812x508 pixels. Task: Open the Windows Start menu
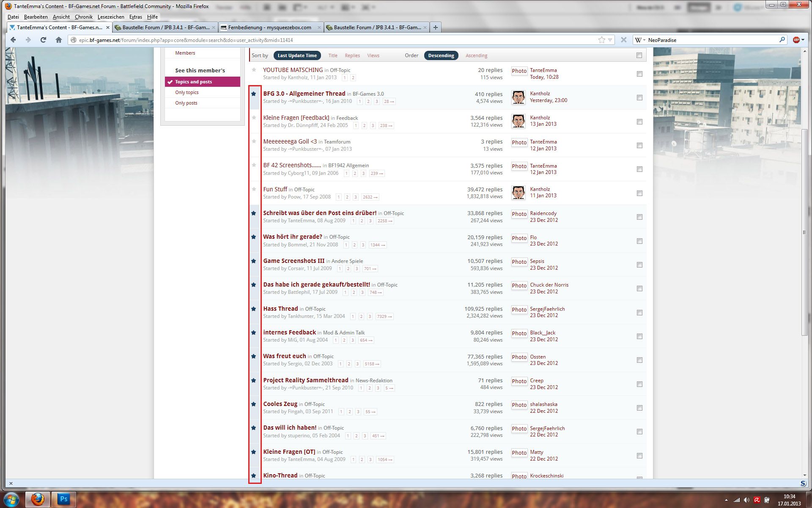tap(11, 500)
